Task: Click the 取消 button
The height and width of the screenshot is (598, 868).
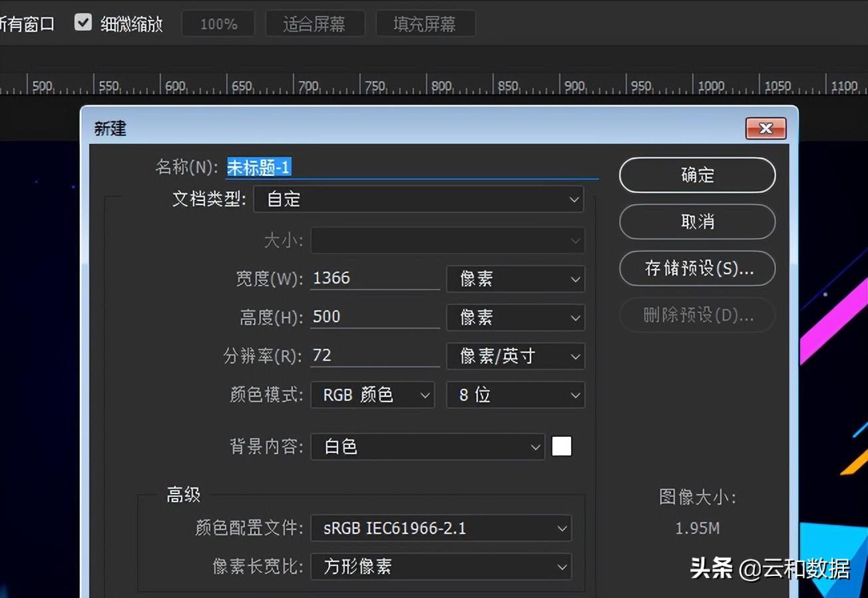Action: coord(696,222)
